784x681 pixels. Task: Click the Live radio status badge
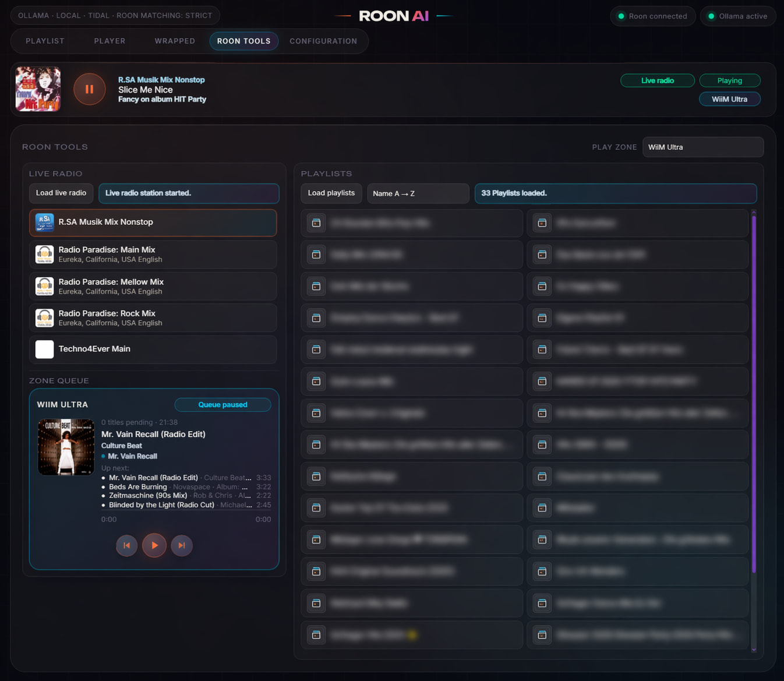[x=658, y=80]
